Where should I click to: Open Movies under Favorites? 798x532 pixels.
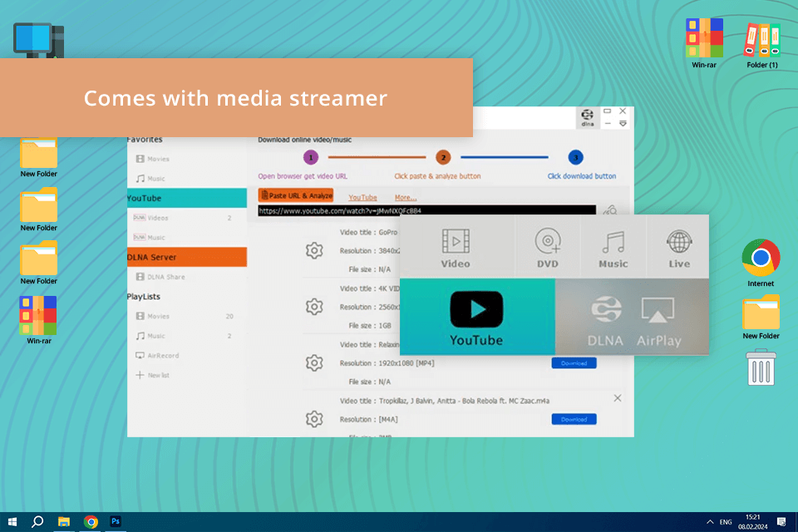tap(153, 159)
